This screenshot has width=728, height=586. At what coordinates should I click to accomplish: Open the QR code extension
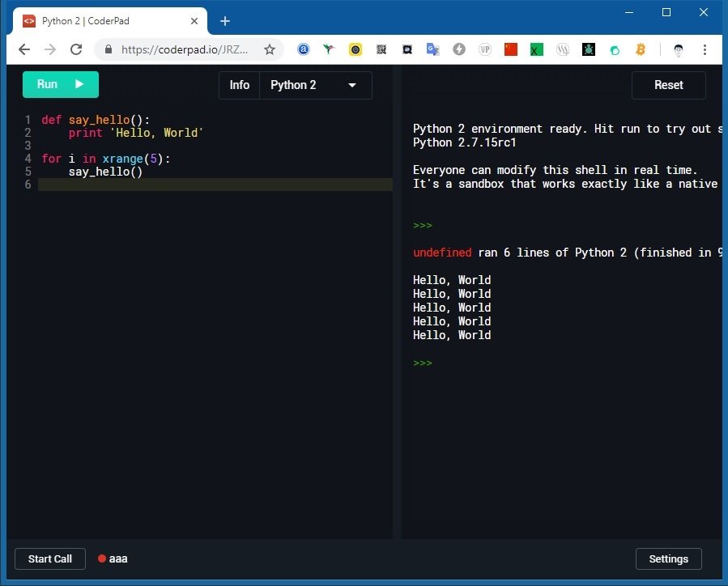[381, 49]
